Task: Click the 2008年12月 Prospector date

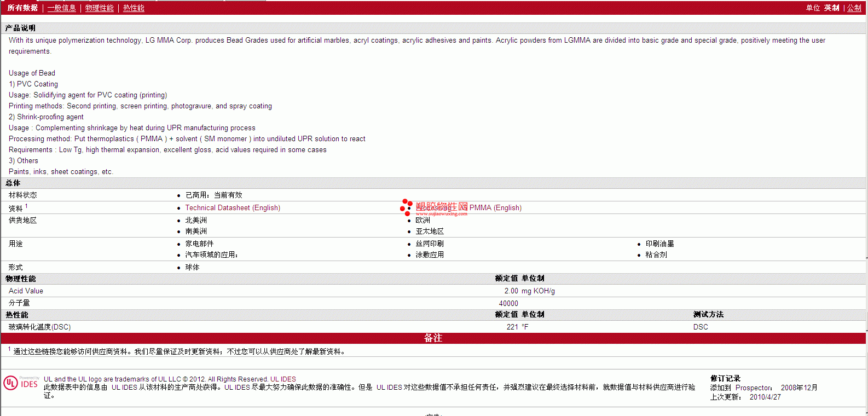Action: 799,388
